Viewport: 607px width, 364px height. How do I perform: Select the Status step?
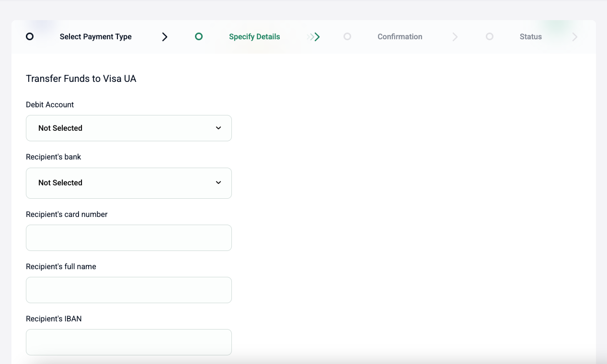(x=530, y=36)
